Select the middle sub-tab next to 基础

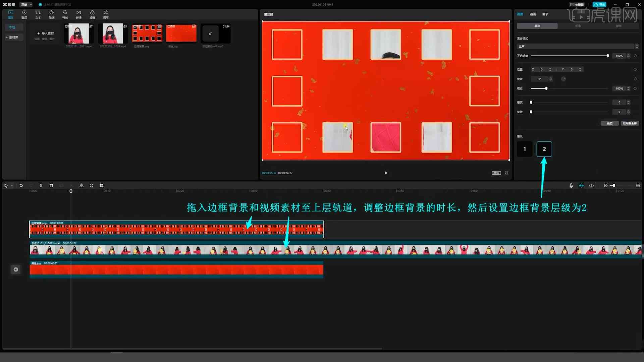(x=578, y=26)
